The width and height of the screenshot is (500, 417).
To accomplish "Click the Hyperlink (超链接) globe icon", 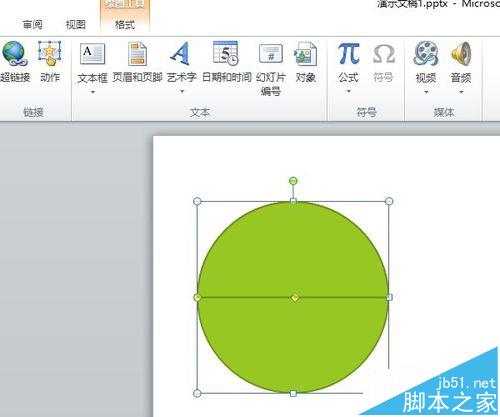I will (15, 53).
